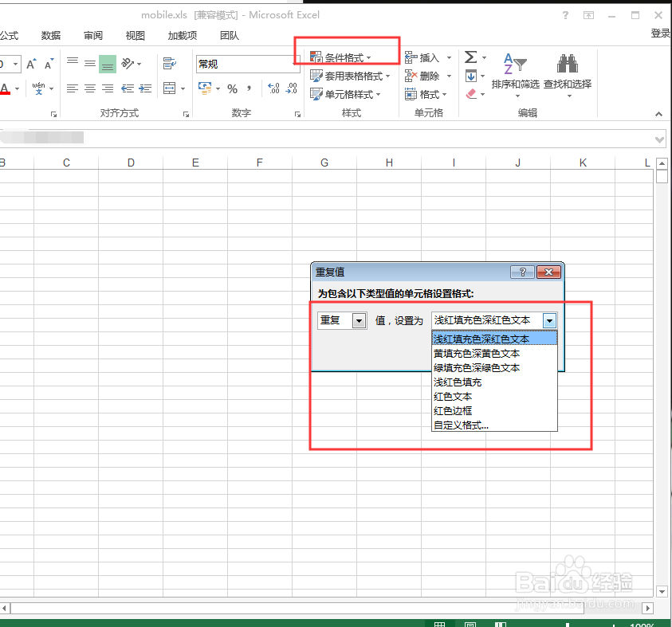Open 条件格式 dropdown

click(x=340, y=57)
